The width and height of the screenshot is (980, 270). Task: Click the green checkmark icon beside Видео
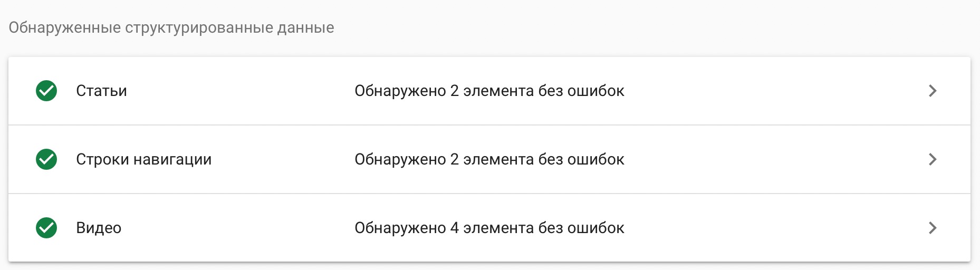(46, 228)
